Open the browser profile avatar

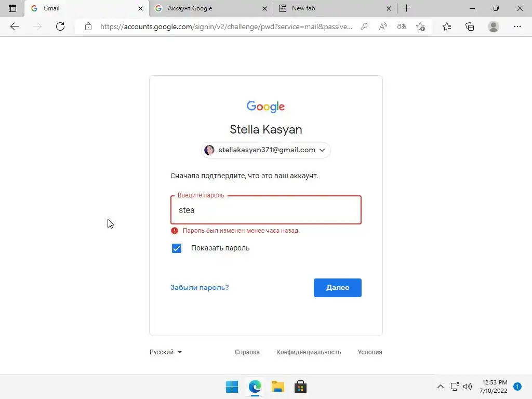[x=494, y=26]
